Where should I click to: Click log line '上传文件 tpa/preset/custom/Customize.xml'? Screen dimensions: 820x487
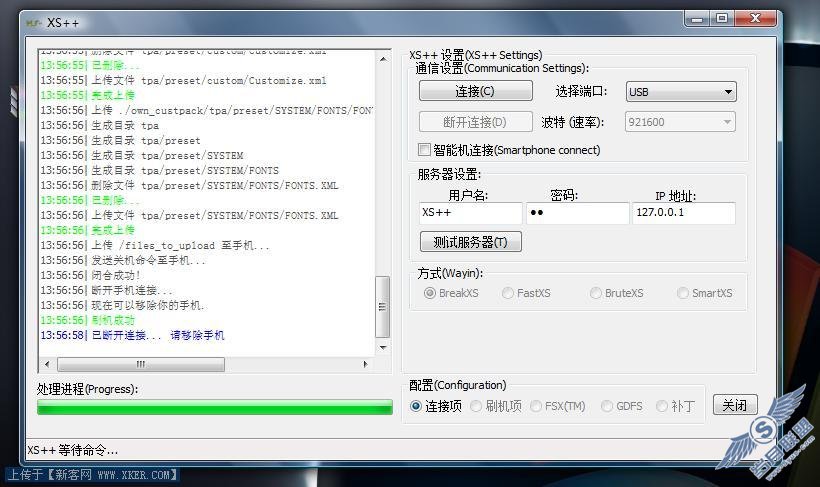pos(184,81)
